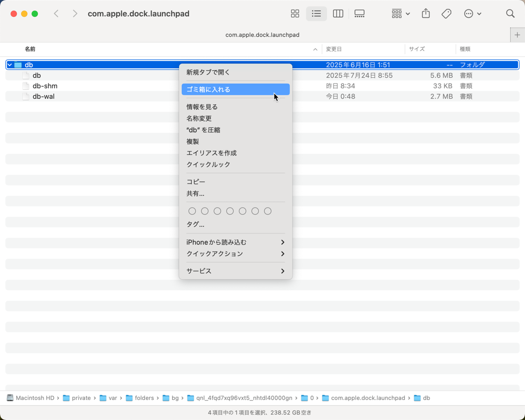
Task: Open the group-by dropdown in toolbar
Action: pyautogui.click(x=401, y=14)
